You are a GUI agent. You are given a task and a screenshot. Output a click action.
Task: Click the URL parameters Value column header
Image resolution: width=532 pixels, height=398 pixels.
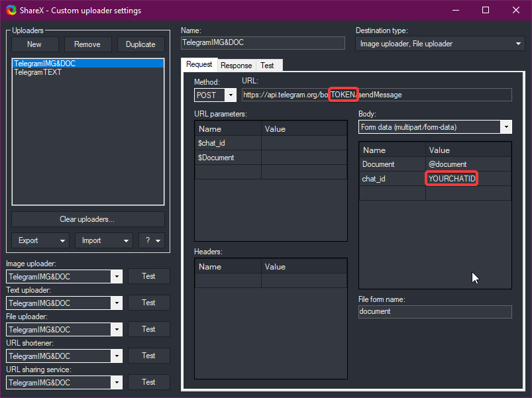304,129
